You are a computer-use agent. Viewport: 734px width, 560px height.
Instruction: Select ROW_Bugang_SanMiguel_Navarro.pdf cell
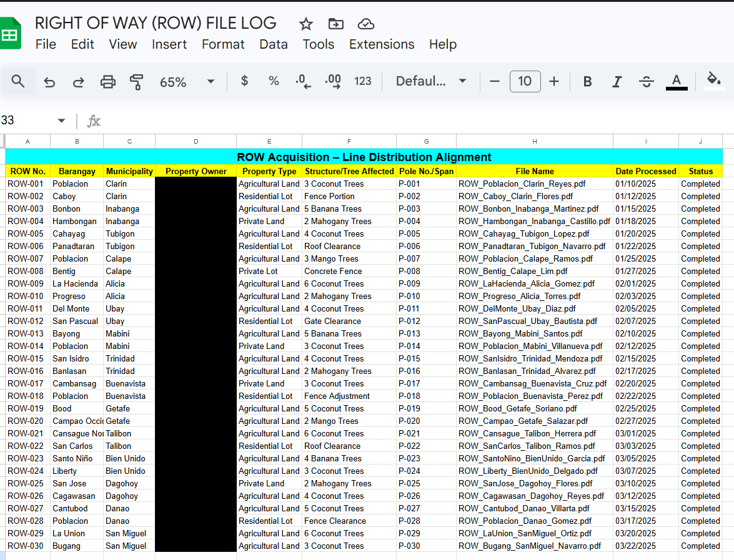(x=535, y=546)
